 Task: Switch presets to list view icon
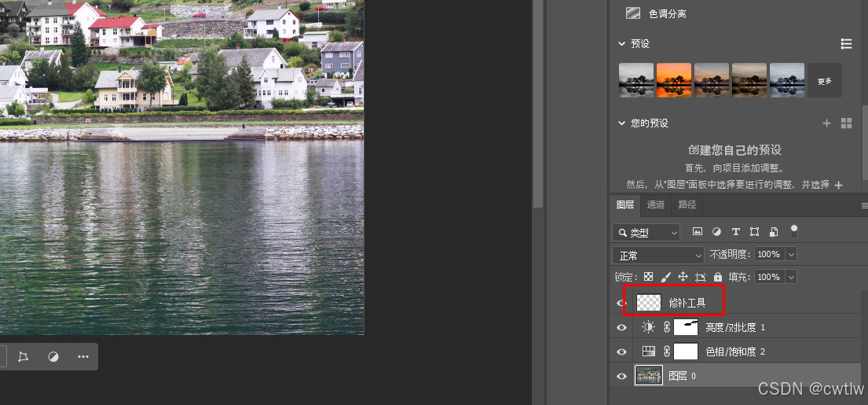pos(846,44)
